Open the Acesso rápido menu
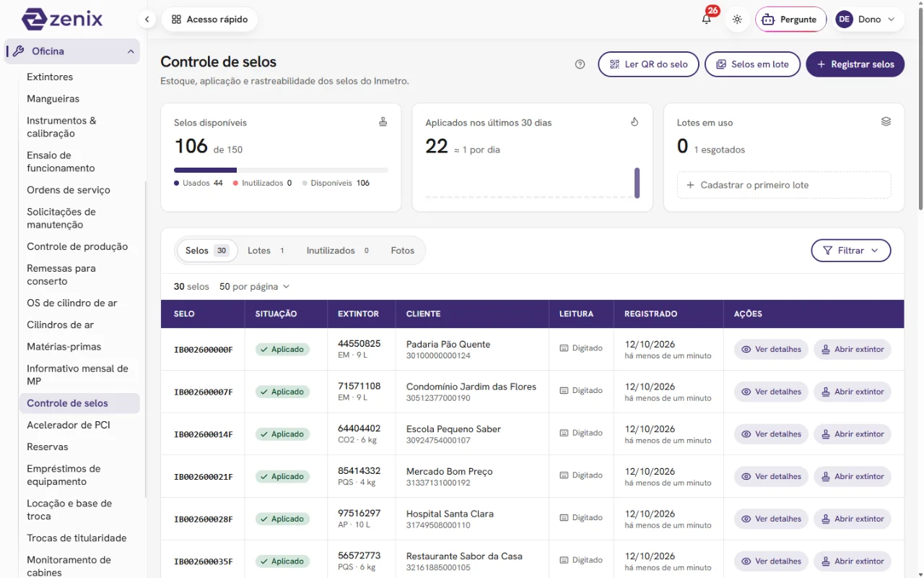The image size is (924, 578). [x=209, y=20]
